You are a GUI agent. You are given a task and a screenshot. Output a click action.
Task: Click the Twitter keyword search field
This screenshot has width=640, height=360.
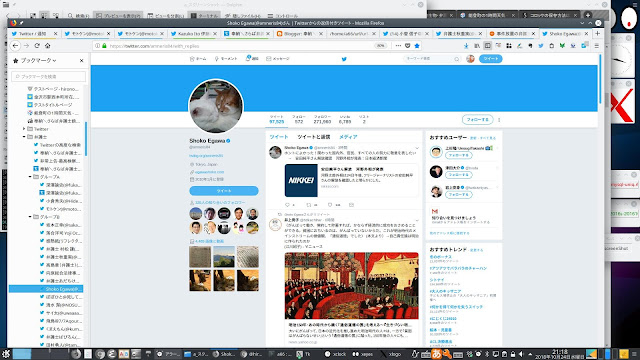[x=432, y=59]
